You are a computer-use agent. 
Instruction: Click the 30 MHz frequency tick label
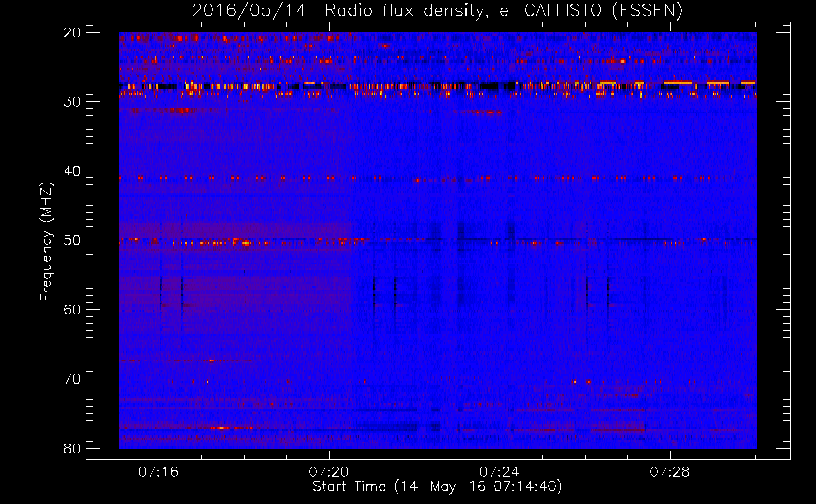point(72,102)
